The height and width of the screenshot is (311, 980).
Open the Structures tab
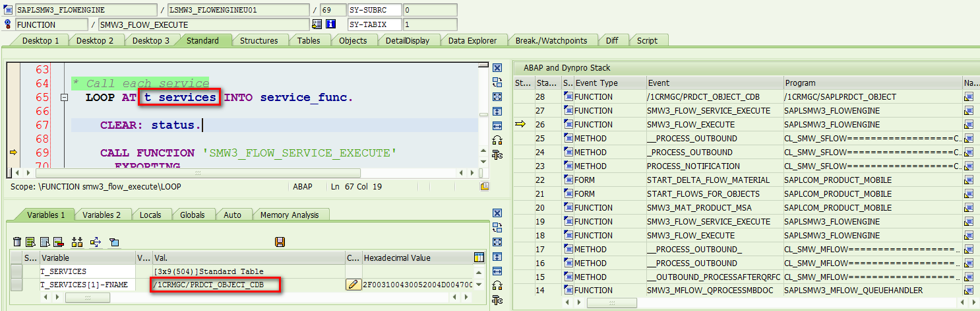(x=259, y=40)
